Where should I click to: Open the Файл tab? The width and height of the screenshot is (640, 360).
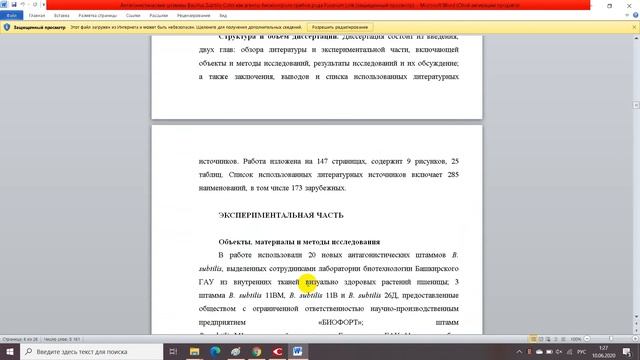[x=11, y=16]
